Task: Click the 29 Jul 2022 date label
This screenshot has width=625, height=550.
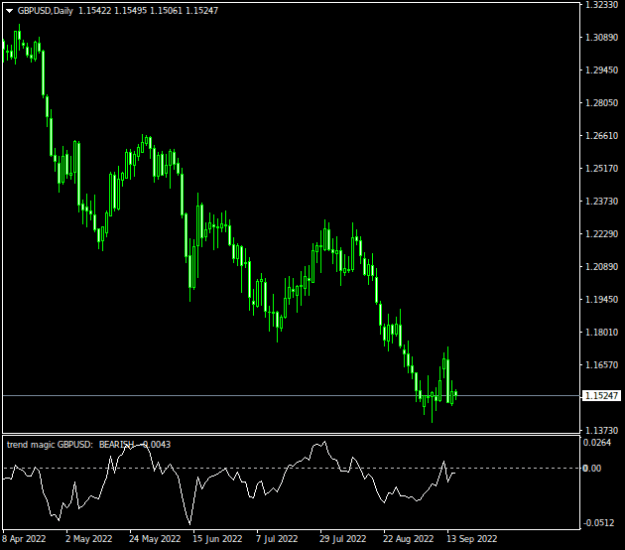Action: [x=342, y=539]
